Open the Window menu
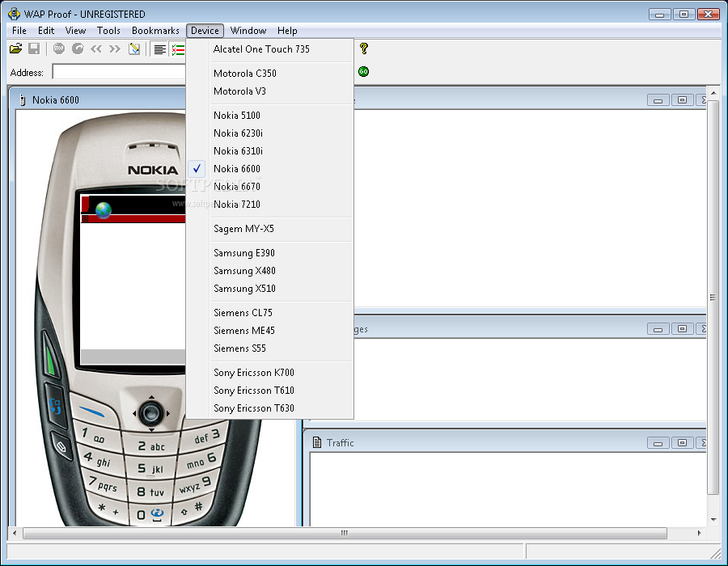The width and height of the screenshot is (728, 566). coord(248,31)
